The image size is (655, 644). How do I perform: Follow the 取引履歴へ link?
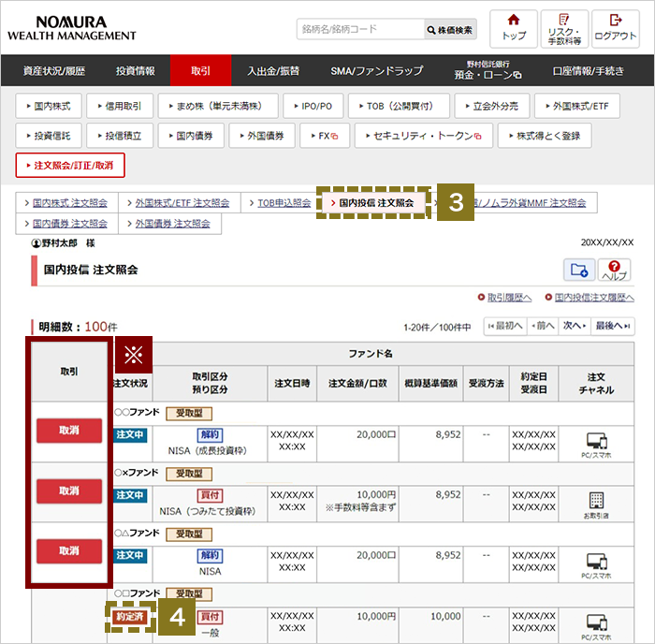coord(509,297)
